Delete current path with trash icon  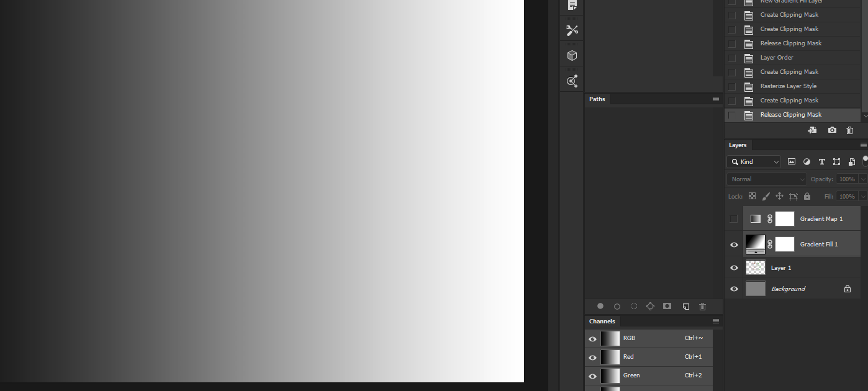(x=703, y=306)
